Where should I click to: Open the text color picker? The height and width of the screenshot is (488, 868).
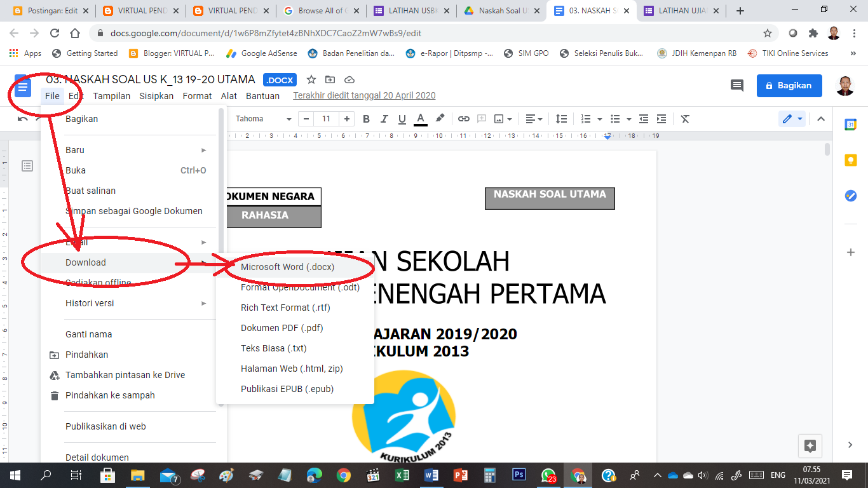coord(420,119)
